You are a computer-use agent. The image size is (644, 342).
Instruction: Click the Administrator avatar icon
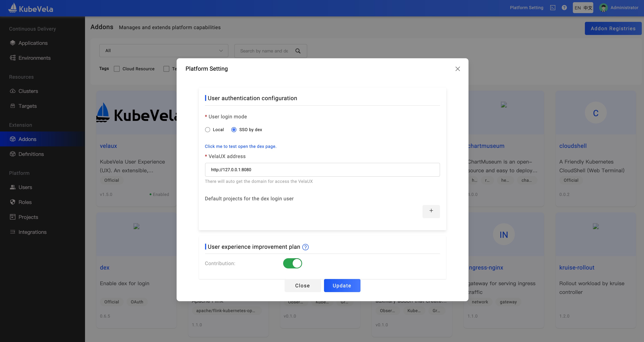(x=603, y=8)
